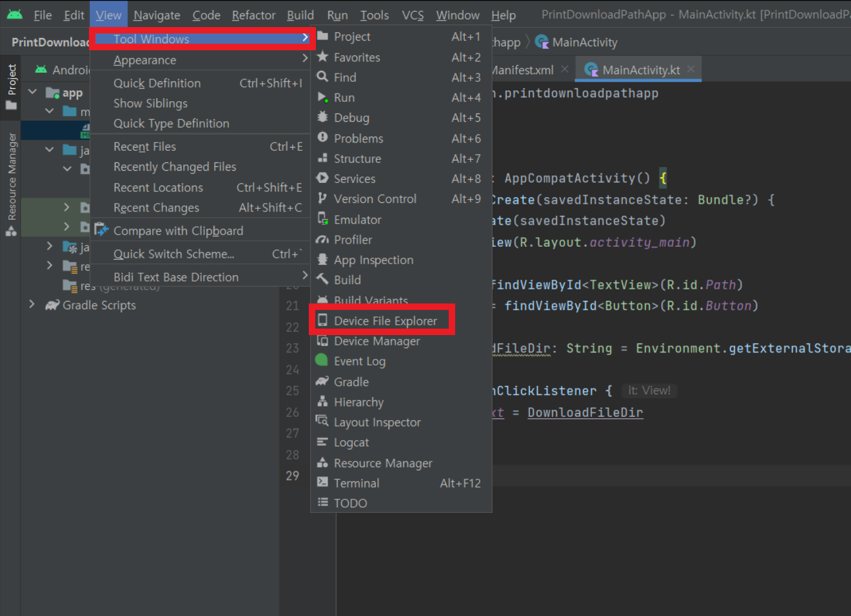Click the Hierarchy icon
851x616 pixels.
point(322,401)
